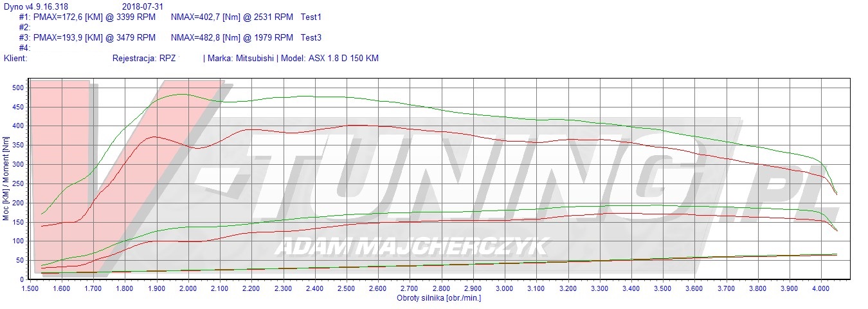The width and height of the screenshot is (868, 309).
Task: Click the Test1 run label
Action: 311,17
